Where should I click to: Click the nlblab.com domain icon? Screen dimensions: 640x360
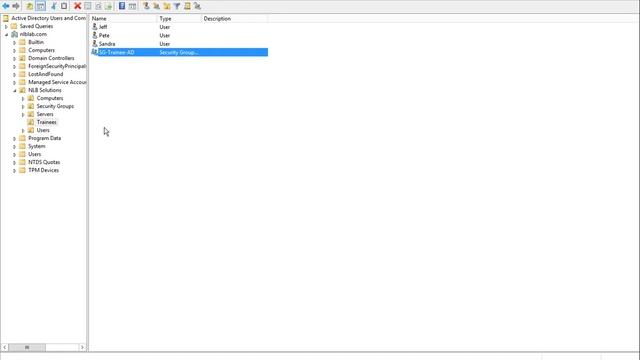coord(14,34)
